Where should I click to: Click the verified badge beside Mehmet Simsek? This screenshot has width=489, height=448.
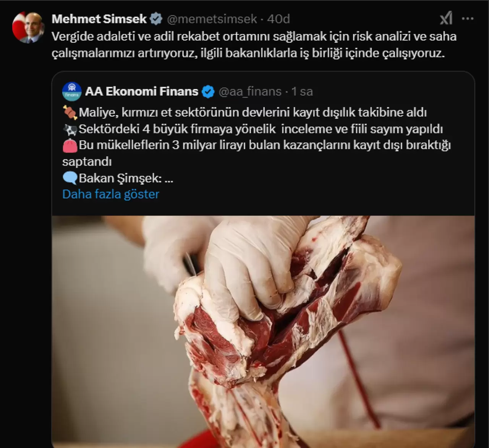click(156, 19)
